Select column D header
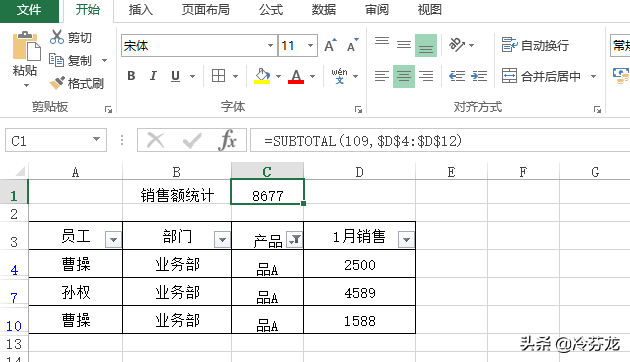 (x=359, y=172)
